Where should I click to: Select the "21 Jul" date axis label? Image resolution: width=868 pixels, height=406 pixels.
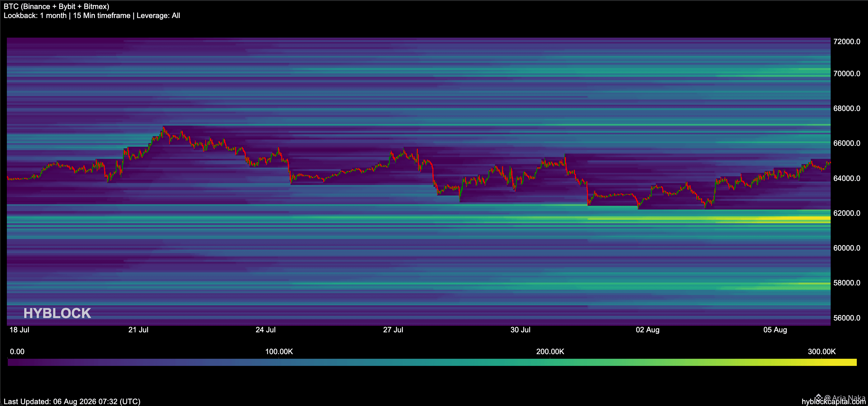138,330
